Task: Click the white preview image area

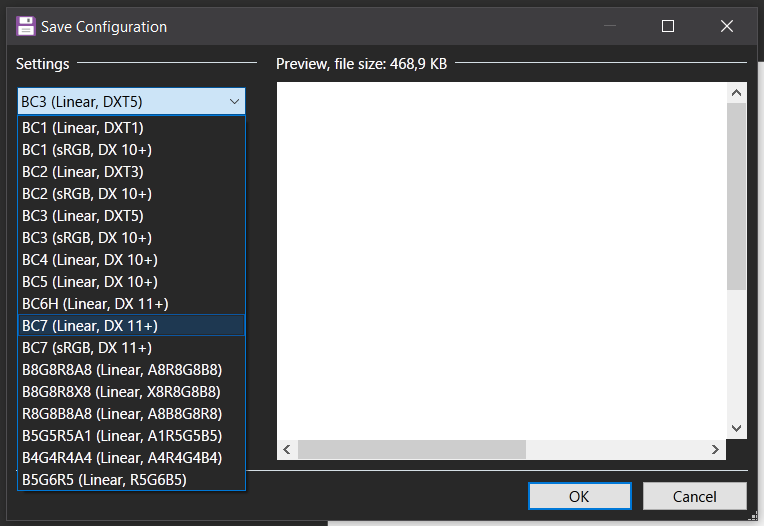Action: [502, 261]
